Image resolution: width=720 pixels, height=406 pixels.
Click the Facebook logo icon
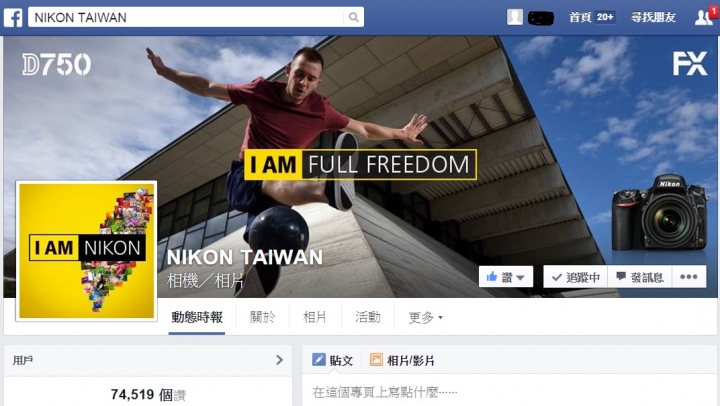click(13, 17)
